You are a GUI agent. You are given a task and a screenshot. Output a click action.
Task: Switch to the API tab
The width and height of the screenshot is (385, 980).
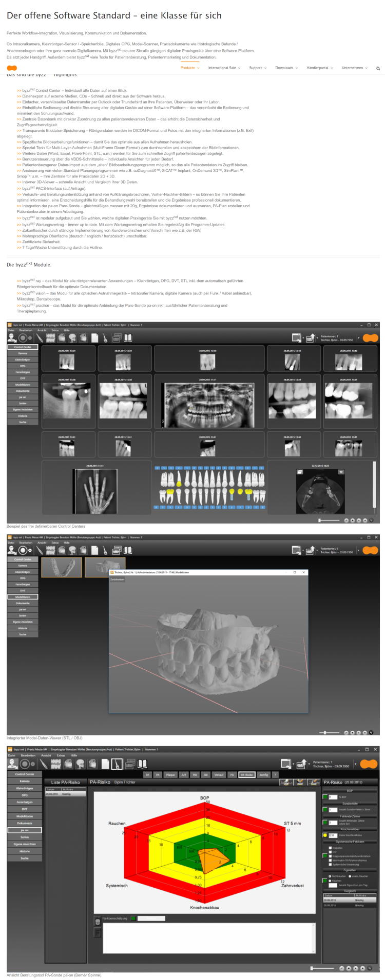(183, 775)
